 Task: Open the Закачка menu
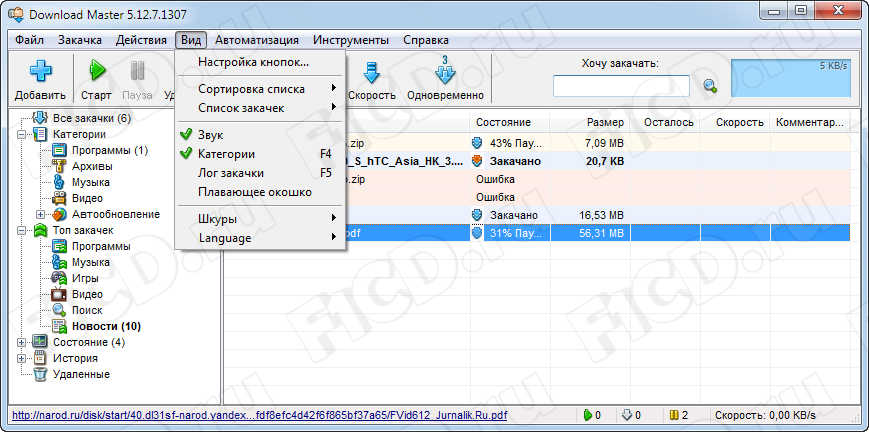click(x=80, y=40)
